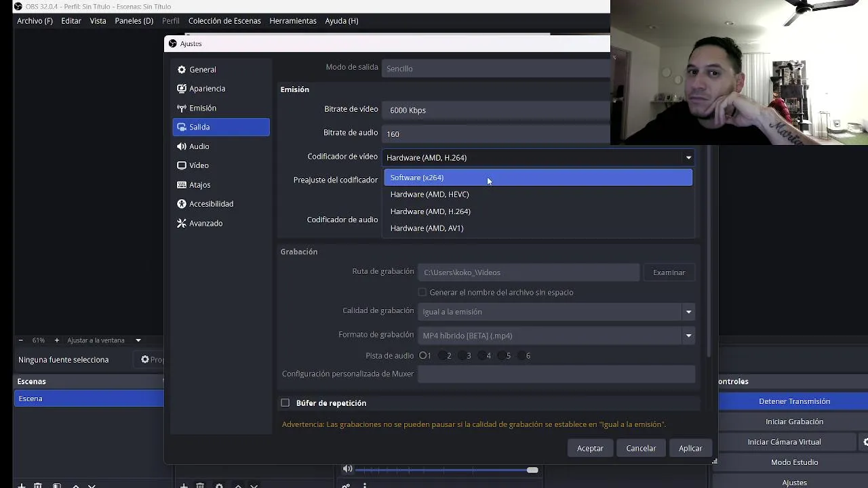Open the Modo de salida combo box
The height and width of the screenshot is (488, 868).
click(x=496, y=68)
